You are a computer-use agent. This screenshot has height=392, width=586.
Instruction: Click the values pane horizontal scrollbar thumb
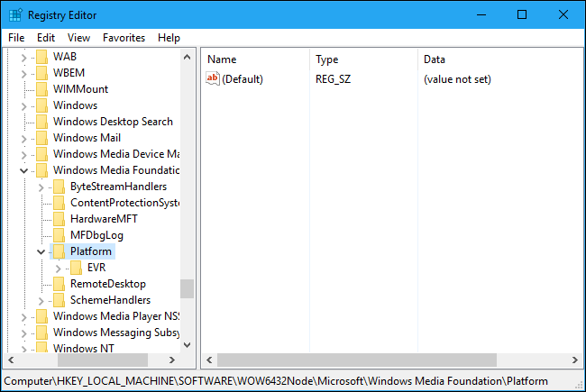pos(357,360)
